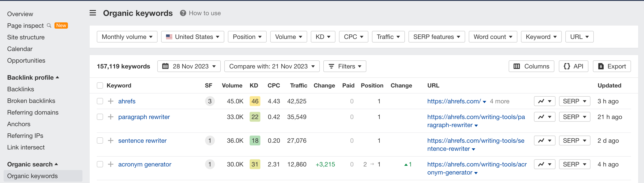The height and width of the screenshot is (183, 644).
Task: Check the acronym generator row checkbox
Action: click(100, 164)
